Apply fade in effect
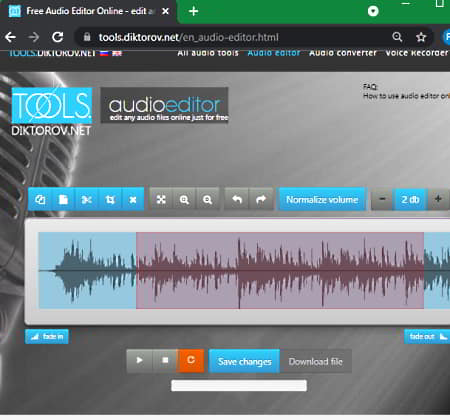The image size is (450, 420). [x=47, y=336]
